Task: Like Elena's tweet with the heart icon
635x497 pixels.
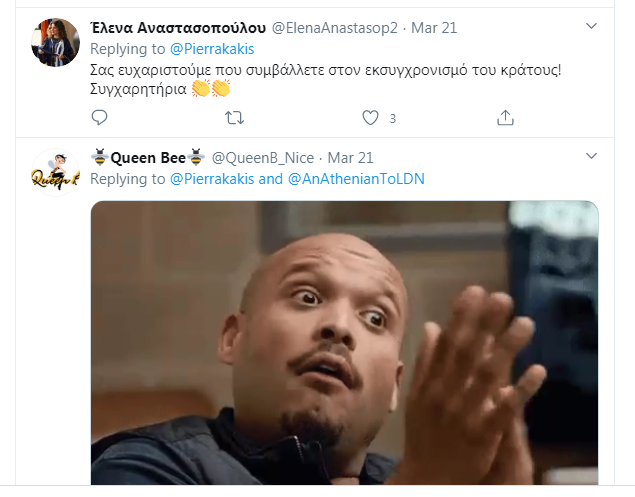Action: coord(370,118)
